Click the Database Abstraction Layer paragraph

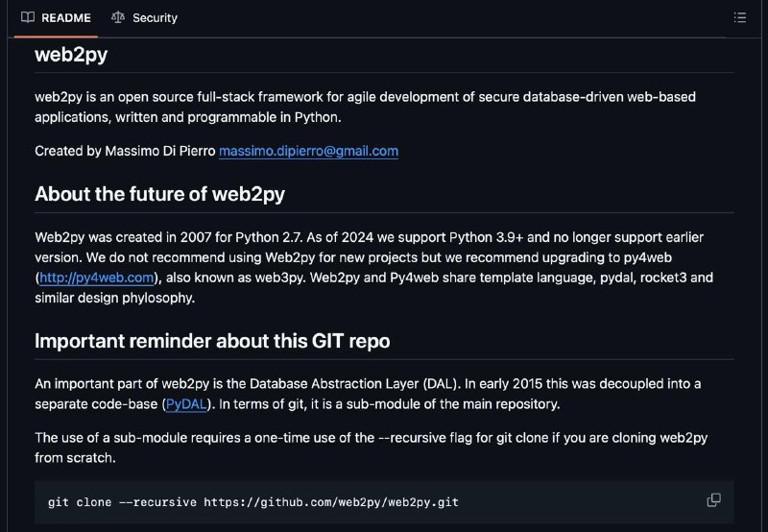pos(368,394)
